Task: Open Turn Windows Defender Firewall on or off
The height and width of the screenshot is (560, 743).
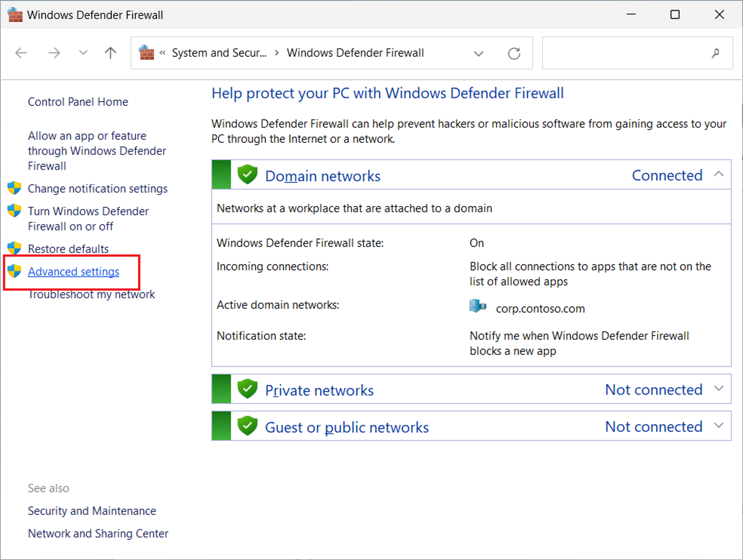Action: coord(88,219)
